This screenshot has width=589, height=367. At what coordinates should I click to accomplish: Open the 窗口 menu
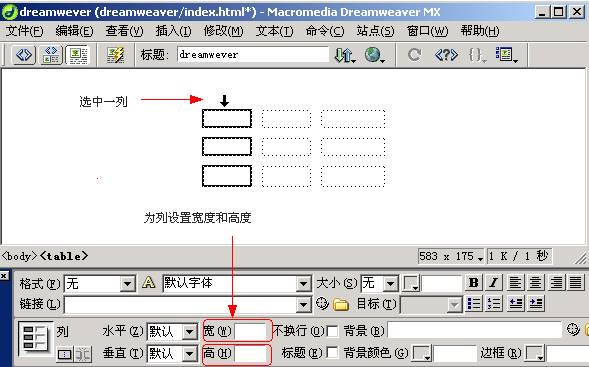click(427, 31)
